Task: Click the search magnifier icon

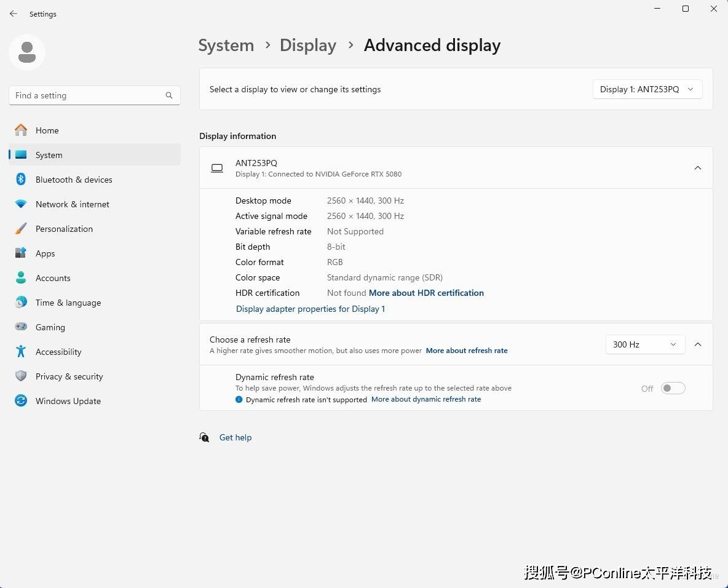Action: tap(169, 95)
